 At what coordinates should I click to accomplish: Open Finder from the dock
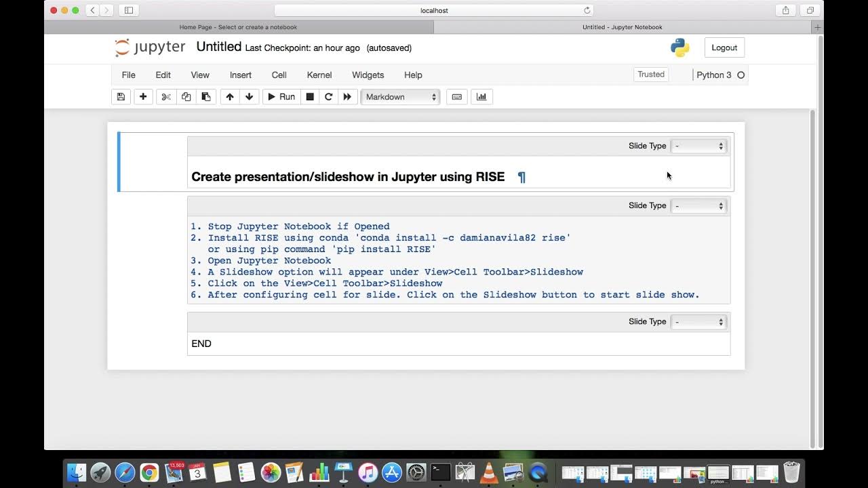pyautogui.click(x=77, y=472)
